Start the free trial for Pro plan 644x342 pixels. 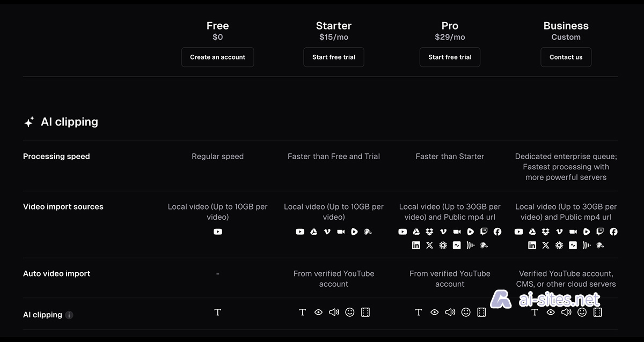pyautogui.click(x=450, y=57)
